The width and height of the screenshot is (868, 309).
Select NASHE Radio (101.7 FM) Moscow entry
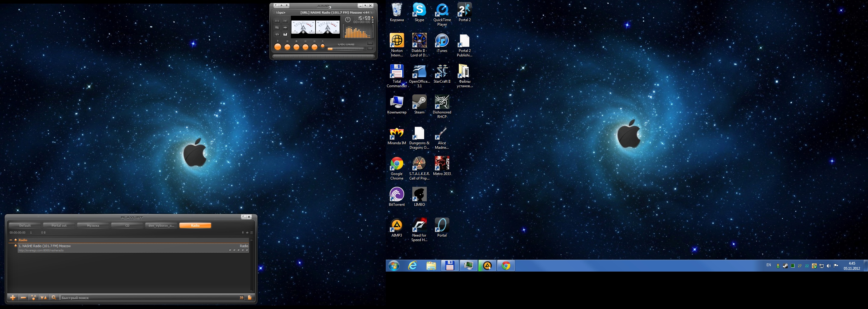[134, 248]
